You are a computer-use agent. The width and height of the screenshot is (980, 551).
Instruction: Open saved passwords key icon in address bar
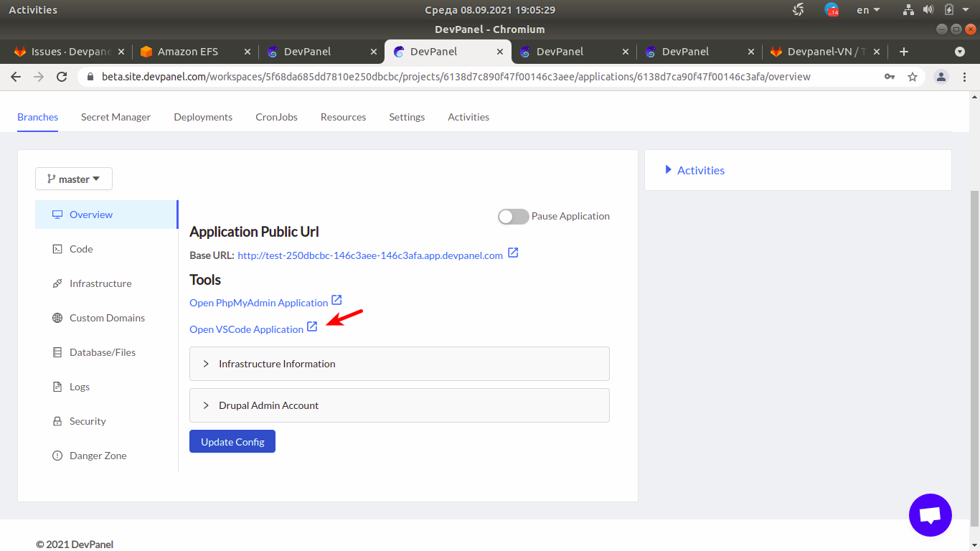[x=890, y=77]
